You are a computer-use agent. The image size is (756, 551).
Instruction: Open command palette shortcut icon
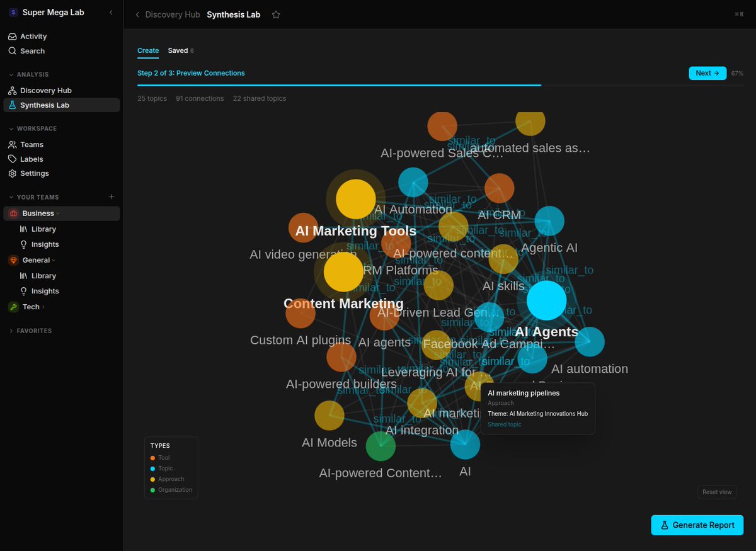tap(739, 14)
